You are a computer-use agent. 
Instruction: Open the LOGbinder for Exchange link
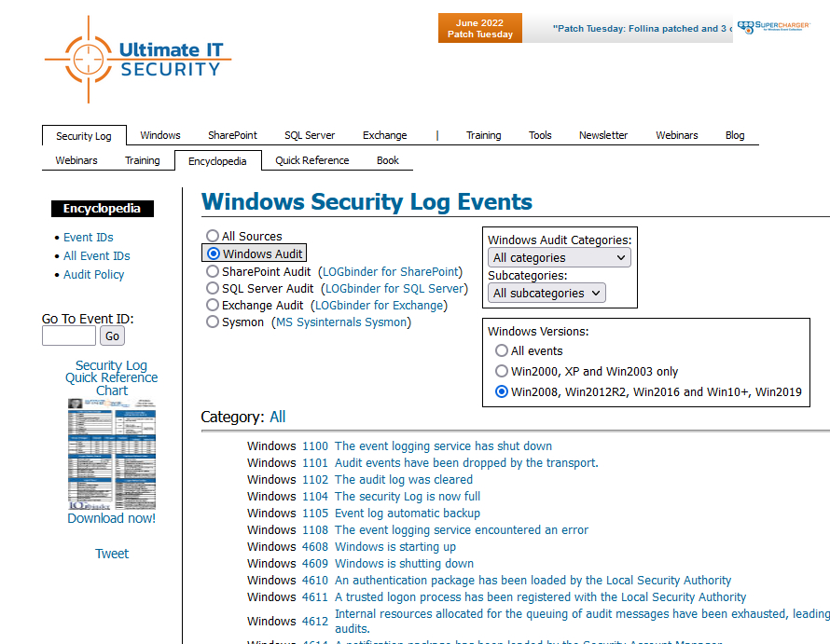pos(379,306)
